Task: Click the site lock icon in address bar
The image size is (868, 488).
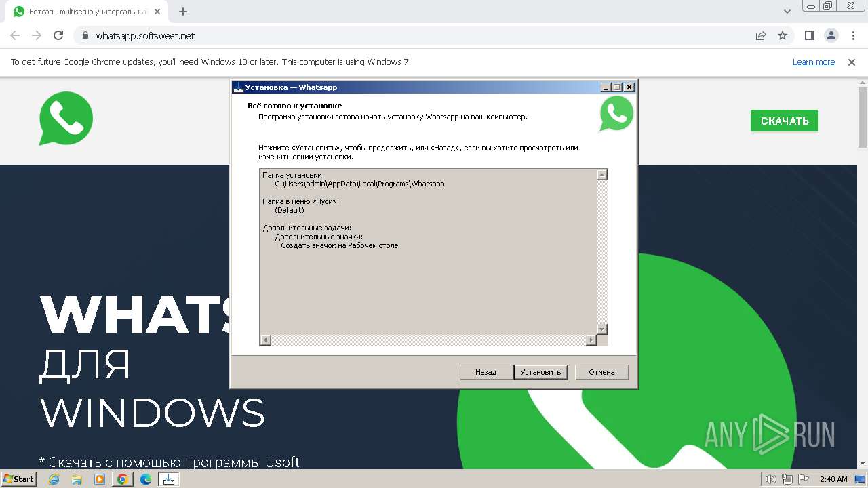Action: pyautogui.click(x=85, y=35)
